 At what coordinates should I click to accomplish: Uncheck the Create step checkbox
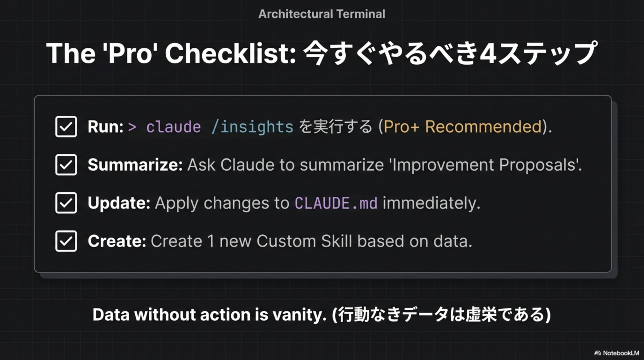[x=66, y=241]
